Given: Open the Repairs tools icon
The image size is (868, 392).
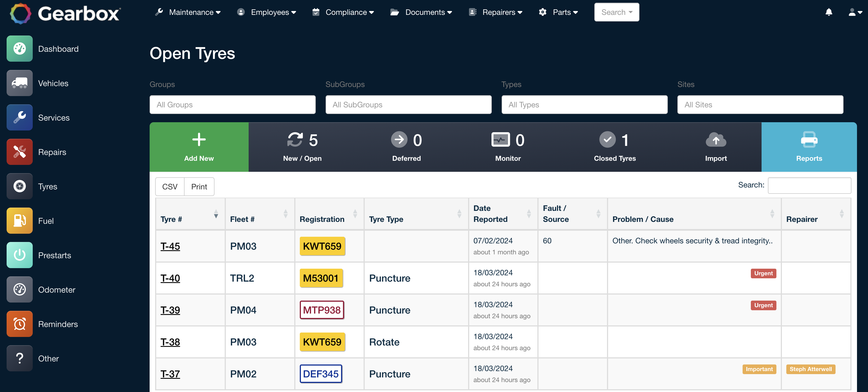Looking at the screenshot, I should pos(20,152).
